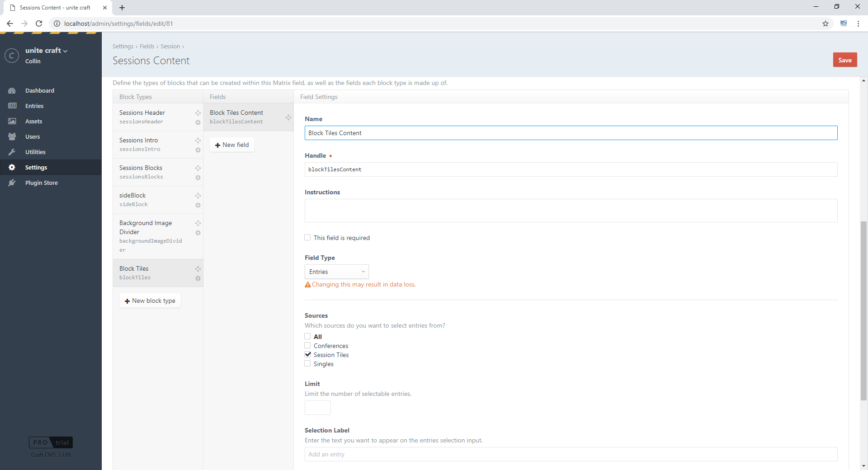Click the move handle for Block Tiles
The image size is (868, 470).
[198, 269]
